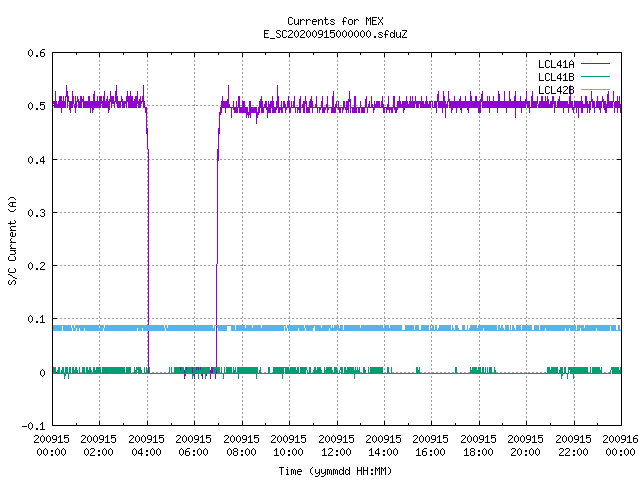
Task: Click the chart title 'Currents for MEX'
Action: 335,21
